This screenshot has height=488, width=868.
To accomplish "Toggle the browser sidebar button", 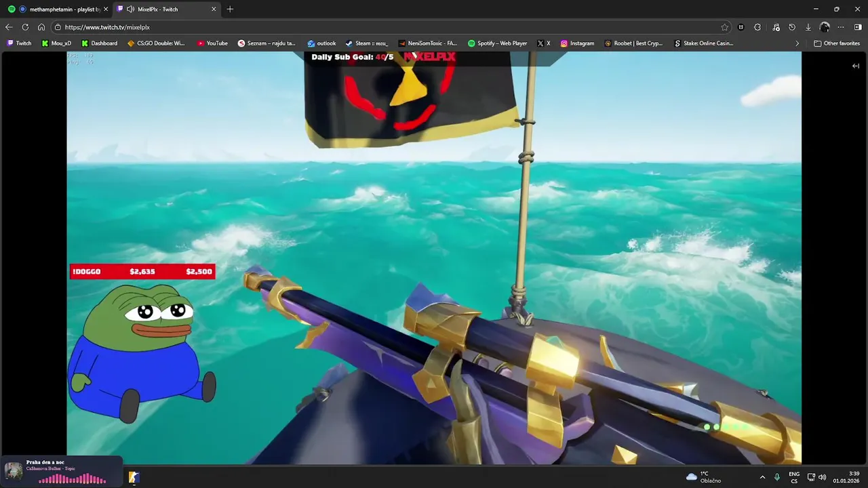I will coord(858,27).
